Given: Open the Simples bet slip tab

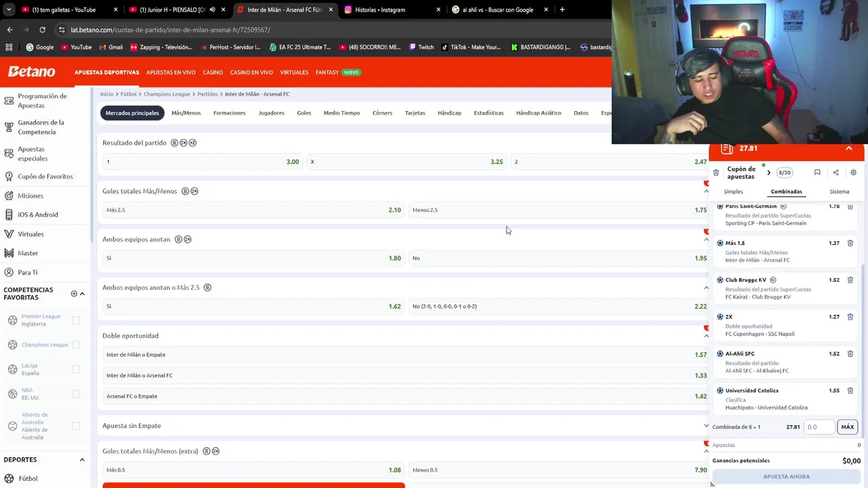Looking at the screenshot, I should (733, 192).
